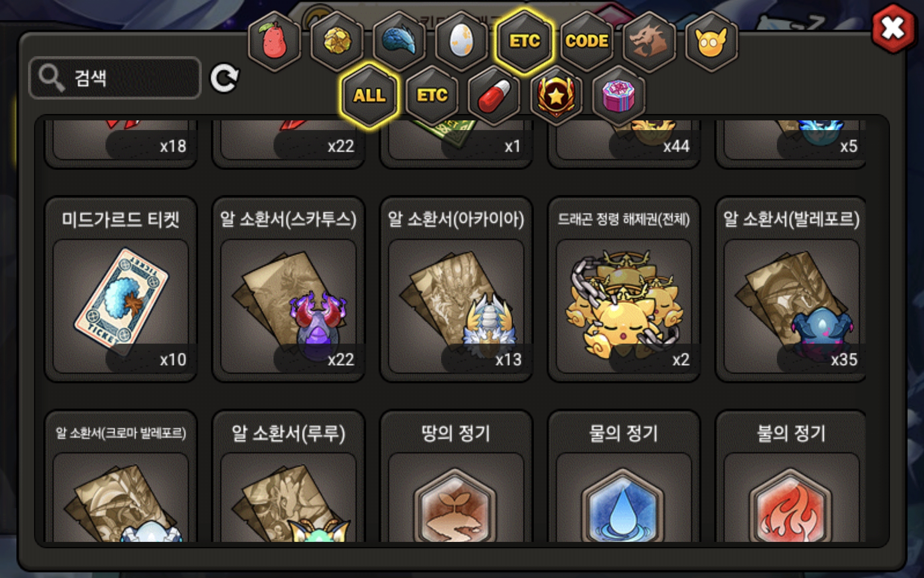Choose the 알 소환서(스카투스) scroll
The width and height of the screenshot is (924, 578).
(288, 289)
